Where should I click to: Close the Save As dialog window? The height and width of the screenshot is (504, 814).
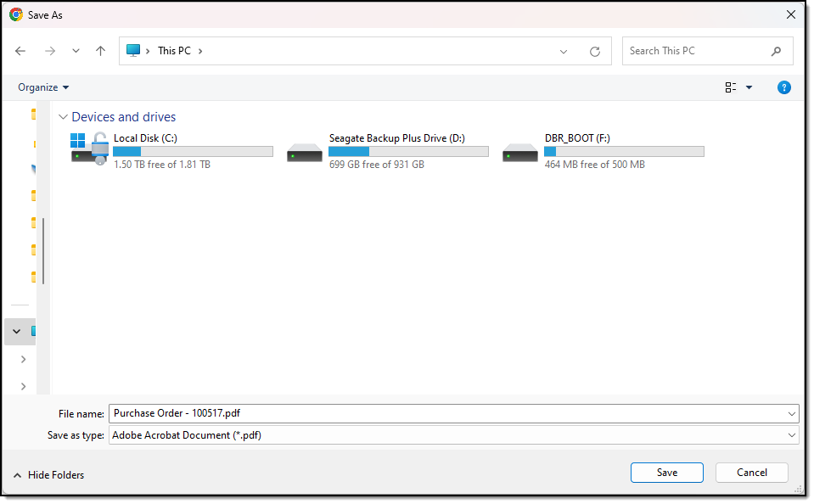[790, 14]
